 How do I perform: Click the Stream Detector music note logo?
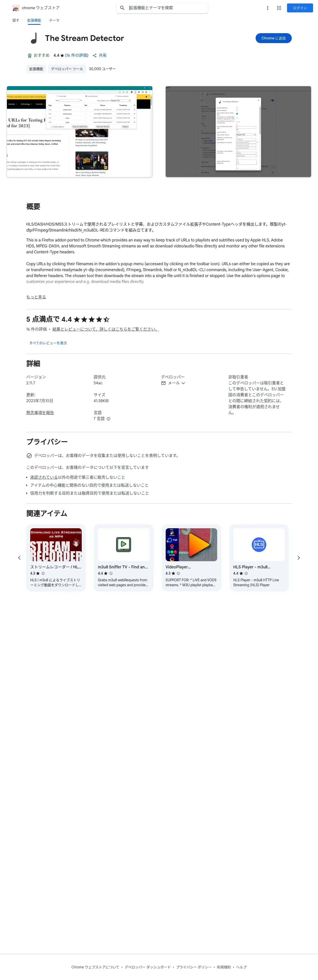34,38
